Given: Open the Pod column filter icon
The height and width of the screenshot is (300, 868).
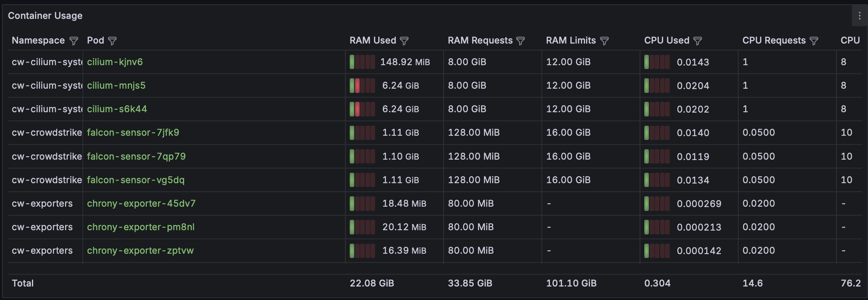Looking at the screenshot, I should (112, 41).
